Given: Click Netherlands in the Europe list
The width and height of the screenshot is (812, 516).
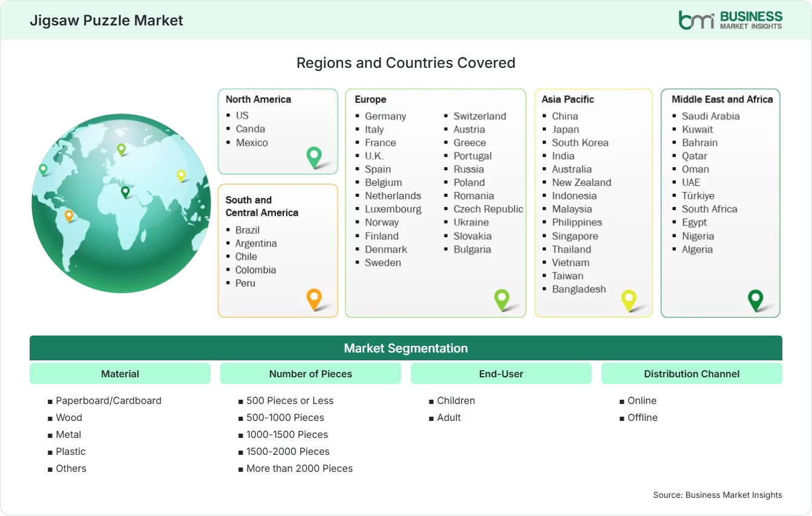Looking at the screenshot, I should pos(393,196).
